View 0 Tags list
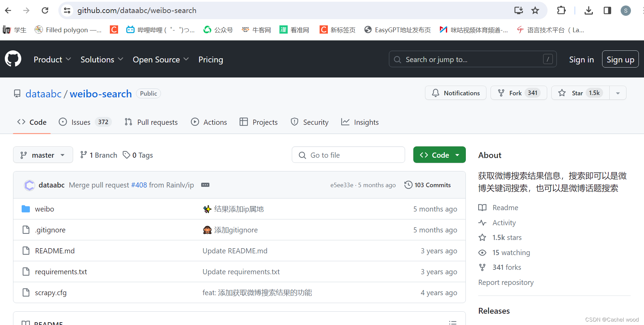The image size is (644, 325). pyautogui.click(x=138, y=155)
